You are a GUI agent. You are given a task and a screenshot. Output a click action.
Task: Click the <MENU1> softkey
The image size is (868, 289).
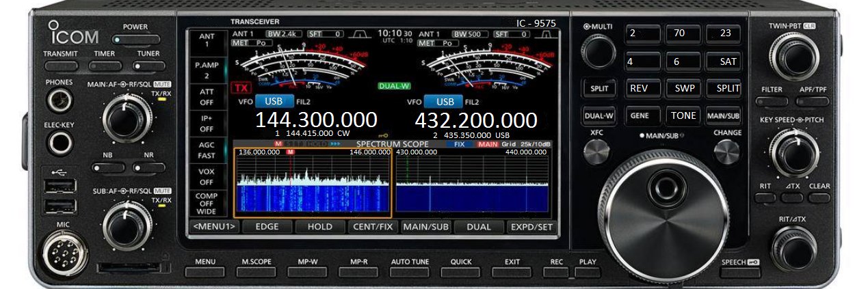[214, 227]
